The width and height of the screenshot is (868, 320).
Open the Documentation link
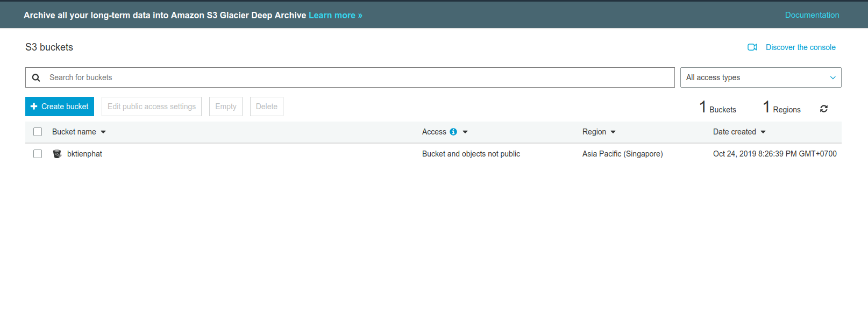(x=812, y=15)
